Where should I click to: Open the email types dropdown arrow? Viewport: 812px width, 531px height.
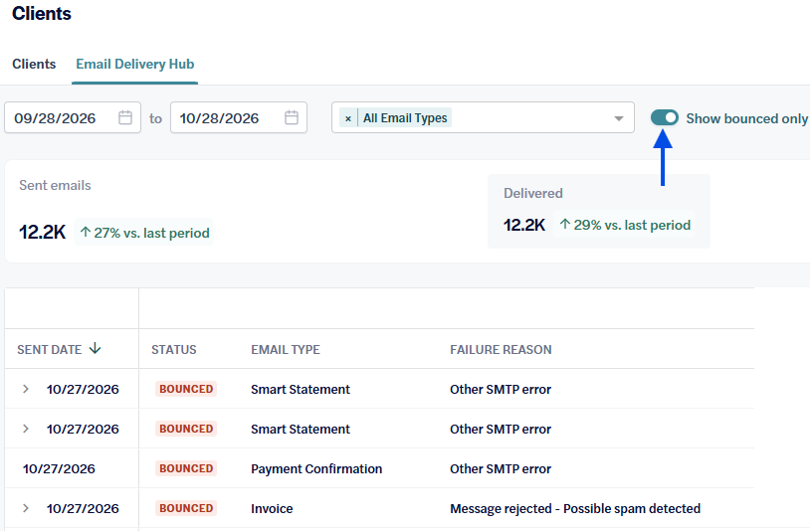pos(618,118)
